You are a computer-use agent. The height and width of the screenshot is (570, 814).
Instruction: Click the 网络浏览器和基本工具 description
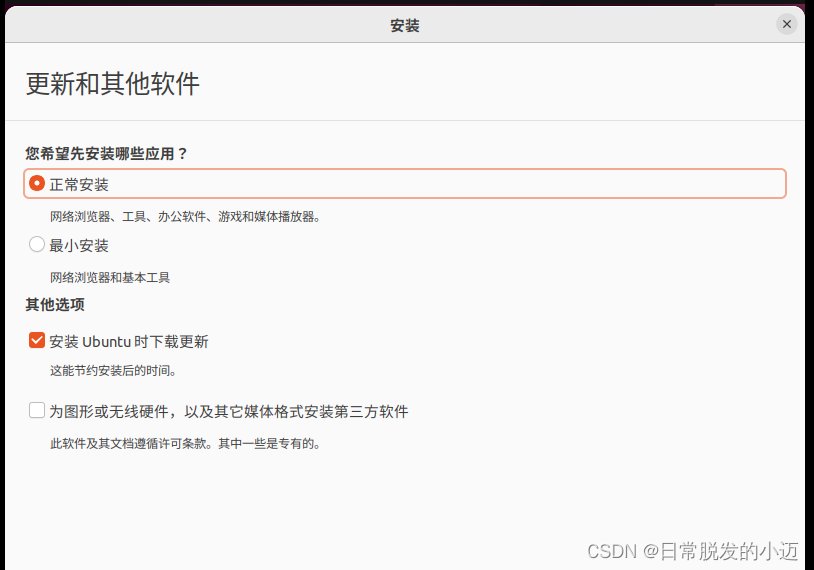110,278
